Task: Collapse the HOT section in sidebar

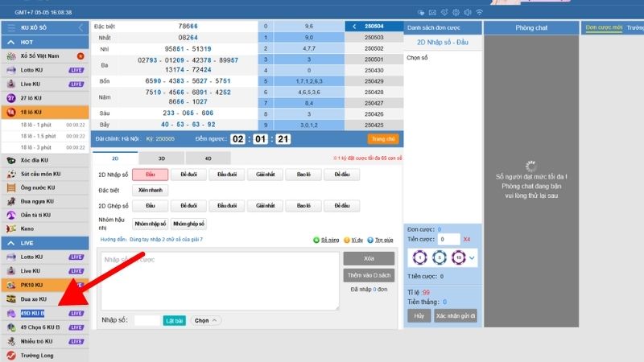Action: point(79,41)
